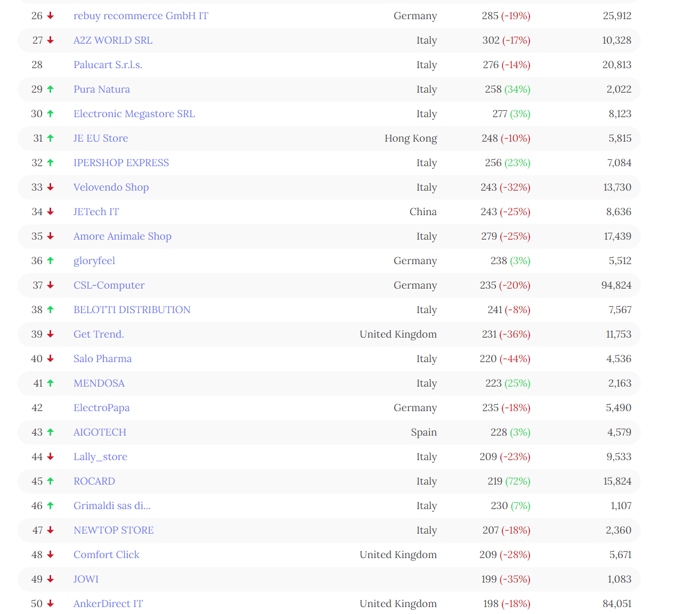The height and width of the screenshot is (614, 700).
Task: Open the A2Z WORLD SRL seller page
Action: coord(112,40)
